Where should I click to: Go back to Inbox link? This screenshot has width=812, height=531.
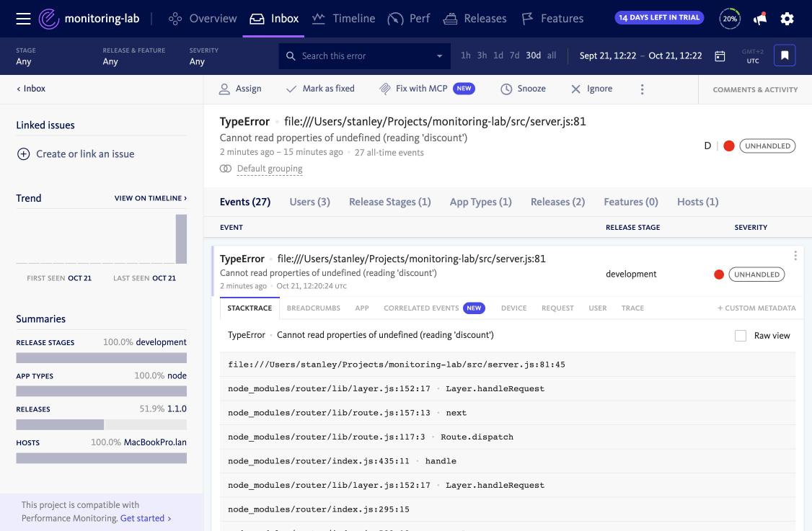[x=31, y=89]
